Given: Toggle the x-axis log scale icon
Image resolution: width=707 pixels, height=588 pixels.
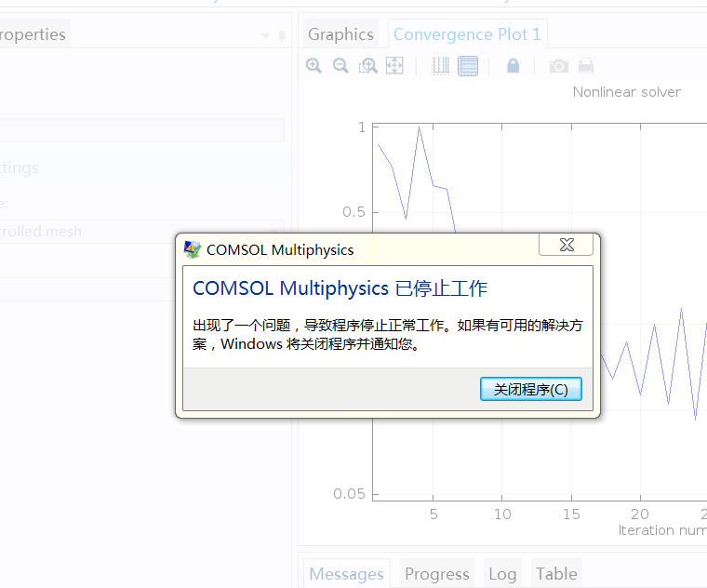Looking at the screenshot, I should (441, 66).
